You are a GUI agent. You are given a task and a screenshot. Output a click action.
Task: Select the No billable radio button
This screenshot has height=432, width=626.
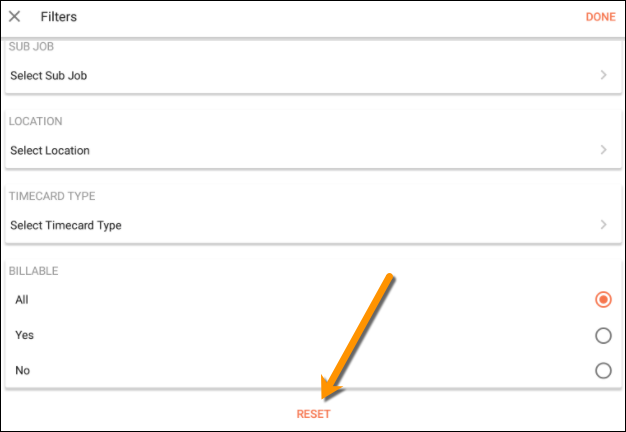pyautogui.click(x=603, y=370)
